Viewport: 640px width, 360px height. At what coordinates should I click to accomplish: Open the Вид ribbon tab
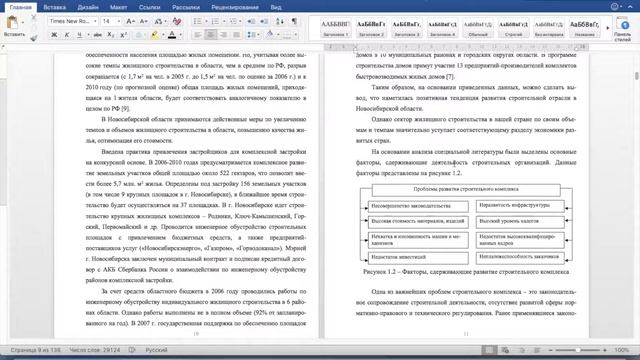click(276, 7)
